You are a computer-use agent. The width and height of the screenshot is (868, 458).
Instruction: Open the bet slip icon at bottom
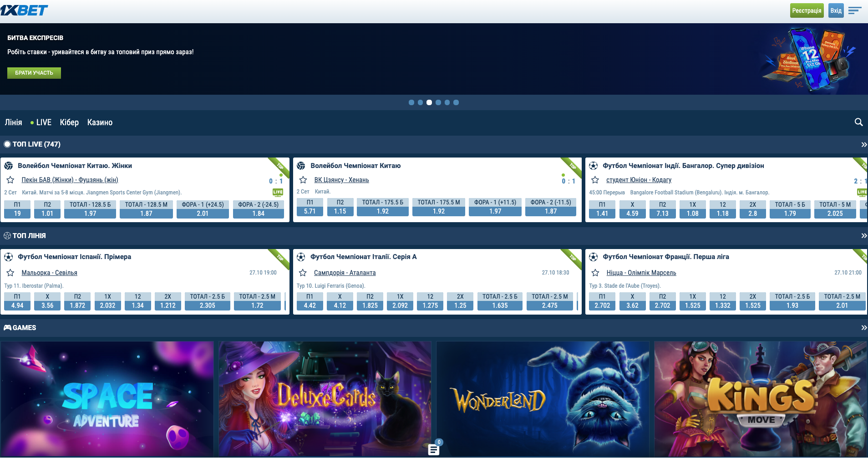pos(434,450)
